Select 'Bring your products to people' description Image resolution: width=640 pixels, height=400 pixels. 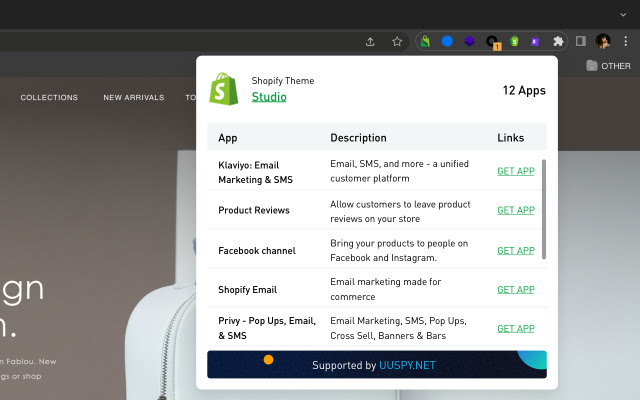click(x=399, y=250)
